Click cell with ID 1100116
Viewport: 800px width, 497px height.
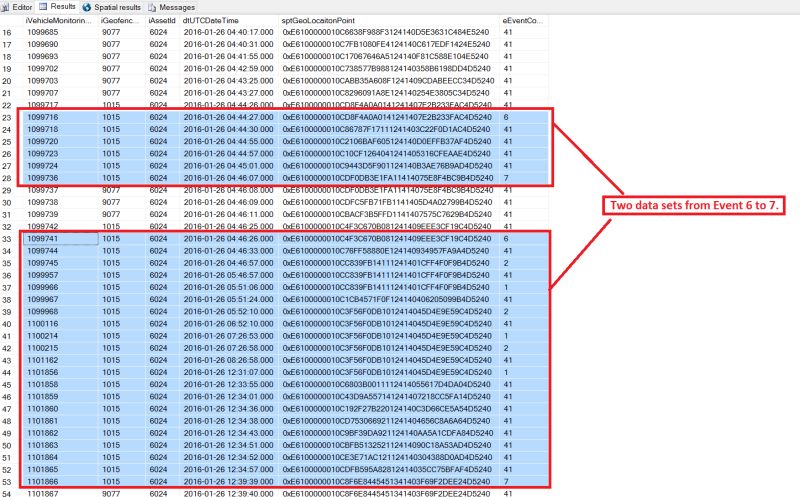point(43,324)
